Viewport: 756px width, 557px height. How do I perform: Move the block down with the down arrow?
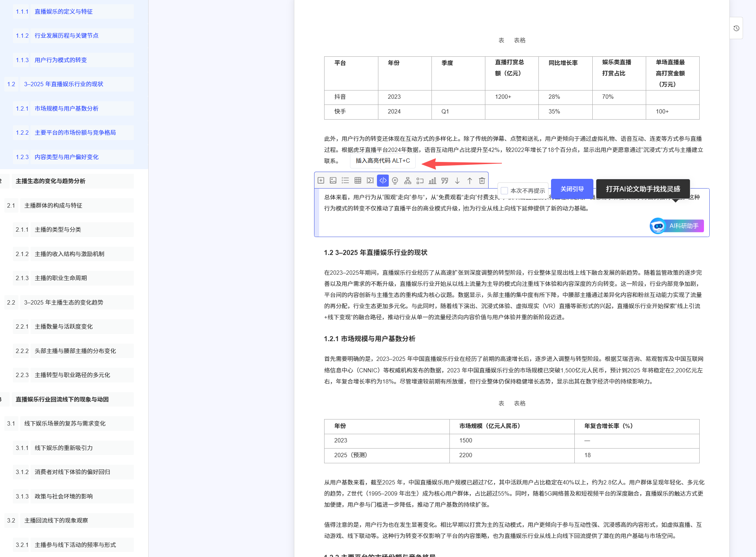click(457, 181)
